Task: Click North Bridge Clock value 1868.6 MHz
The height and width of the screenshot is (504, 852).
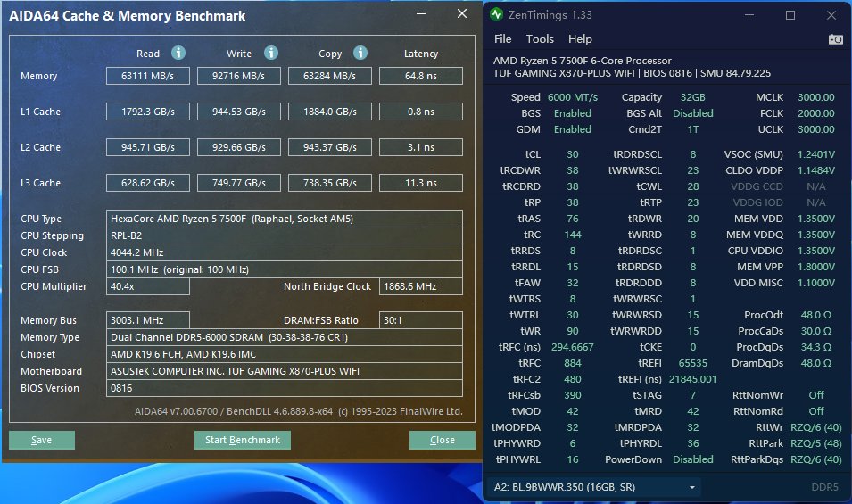Action: pyautogui.click(x=421, y=286)
